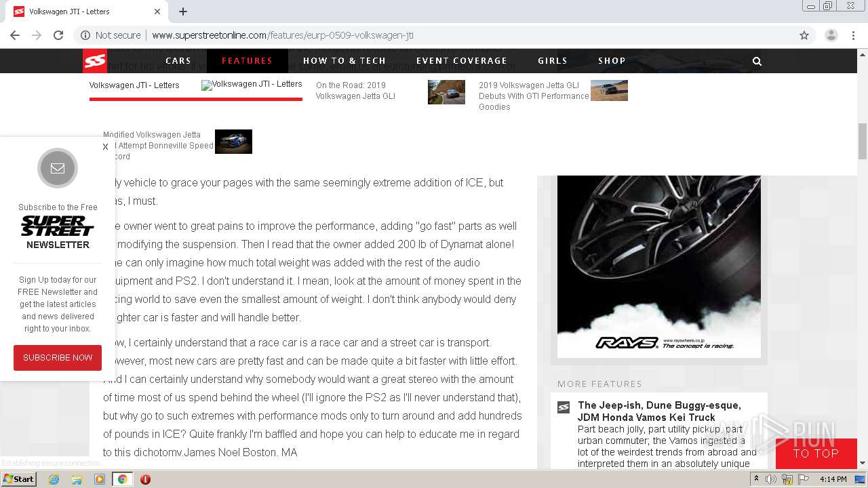Open the GIRLS menu

point(553,61)
